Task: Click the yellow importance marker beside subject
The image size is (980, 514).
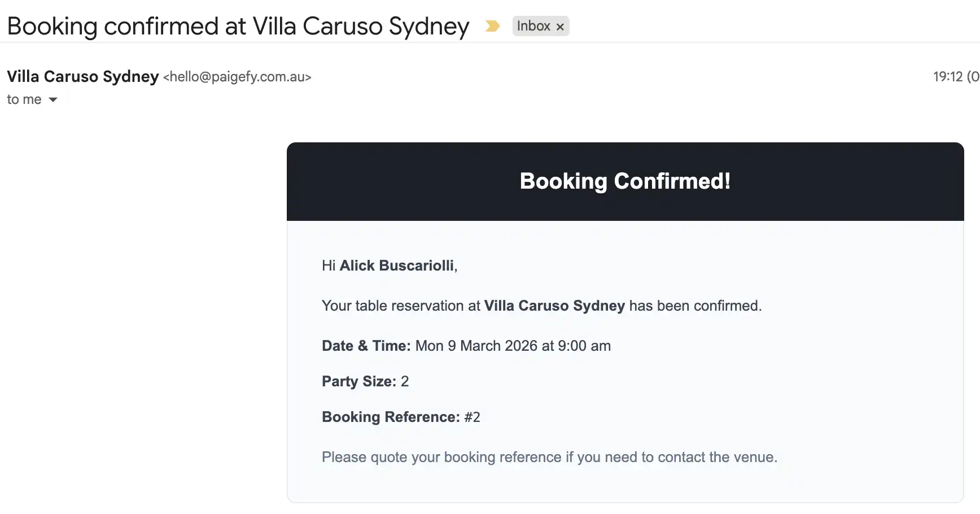Action: pyautogui.click(x=492, y=26)
